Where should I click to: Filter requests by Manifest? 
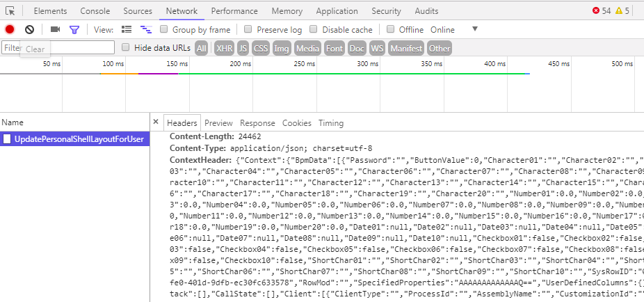click(x=406, y=49)
